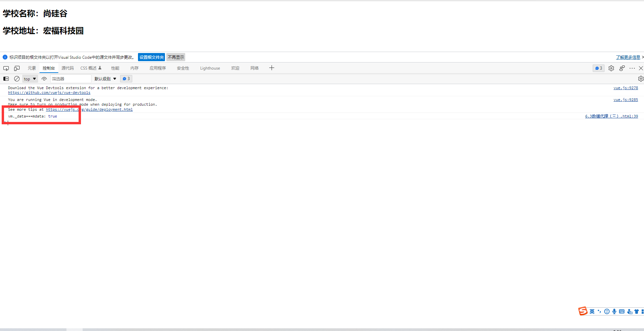This screenshot has height=331, width=644.
Task: Clear the console output
Action: pyautogui.click(x=17, y=78)
